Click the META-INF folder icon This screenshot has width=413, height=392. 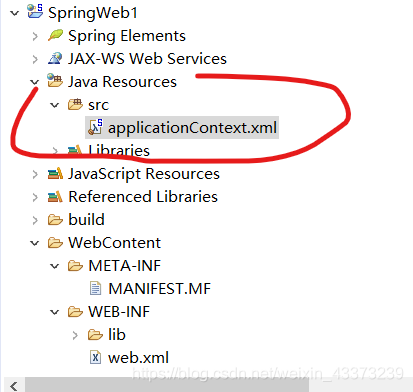pos(75,266)
